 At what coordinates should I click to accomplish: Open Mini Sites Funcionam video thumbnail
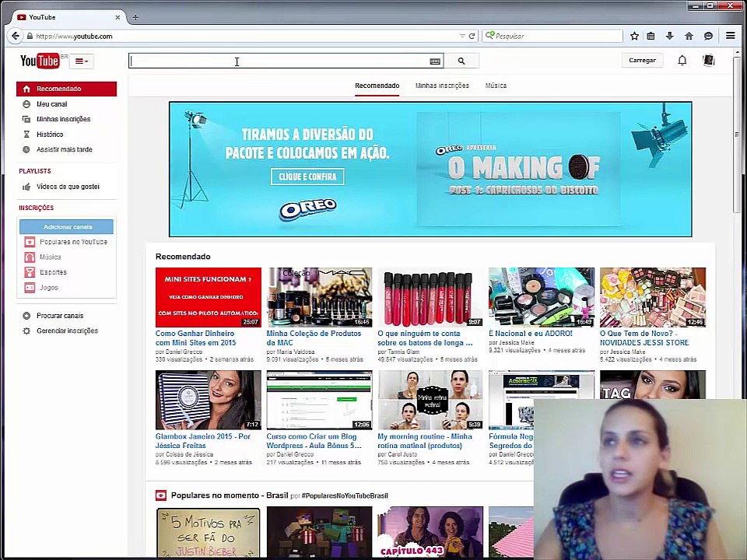tap(209, 297)
